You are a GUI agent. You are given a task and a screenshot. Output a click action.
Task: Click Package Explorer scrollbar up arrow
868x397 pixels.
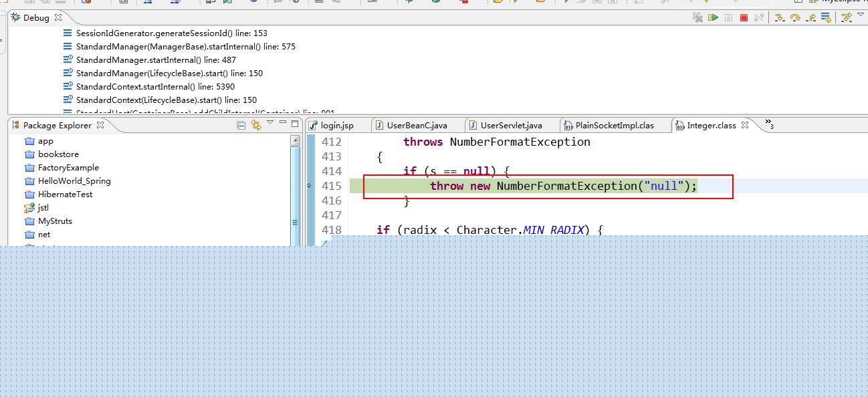click(x=296, y=140)
